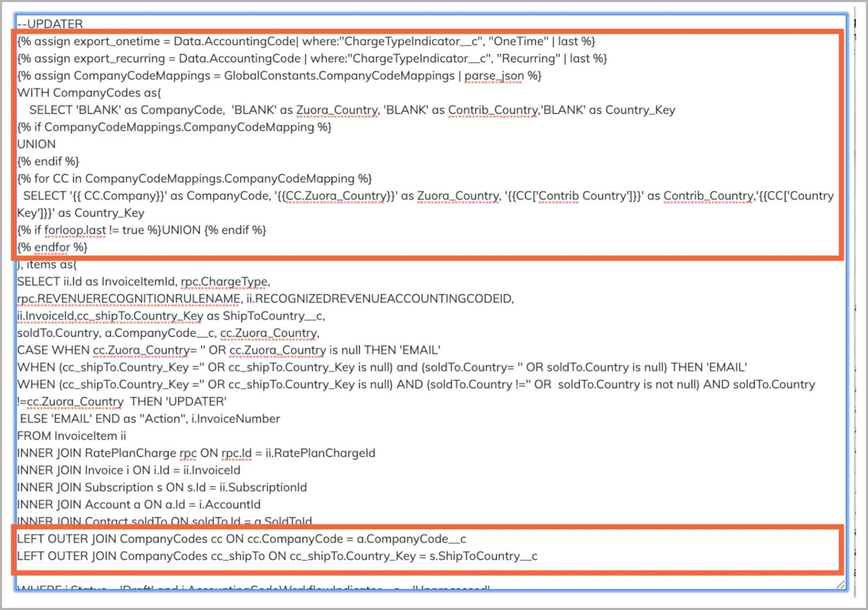
Task: Click 'THEN 'UPDATER'' text
Action: point(178,402)
